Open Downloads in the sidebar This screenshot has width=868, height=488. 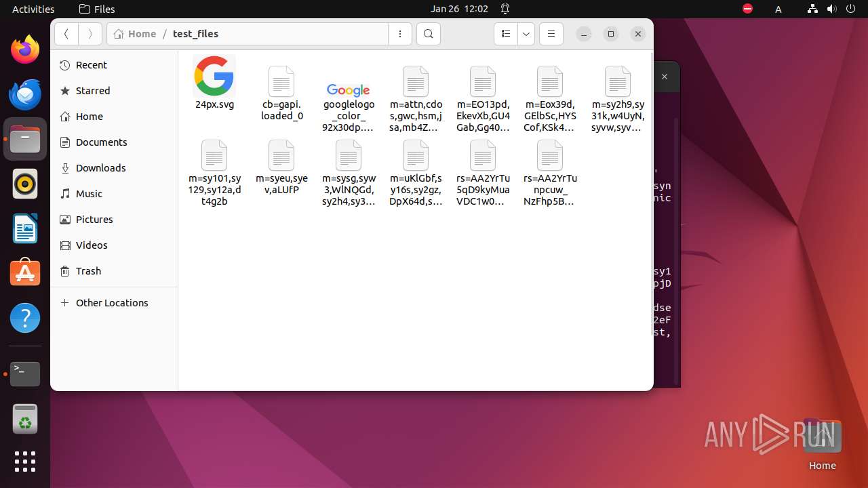coord(114,168)
